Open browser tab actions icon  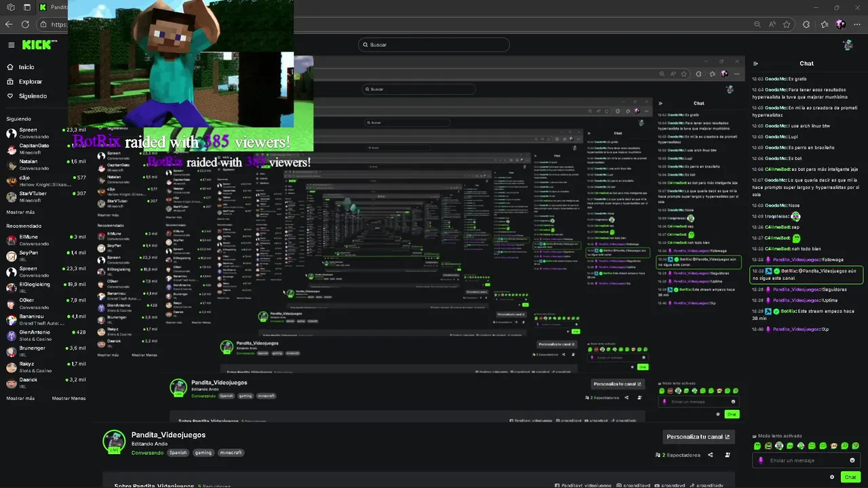[26, 7]
